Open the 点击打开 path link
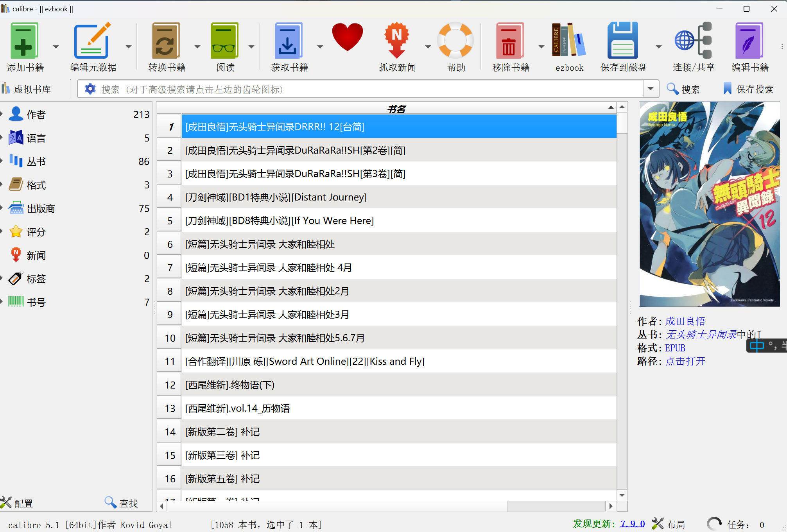 685,361
